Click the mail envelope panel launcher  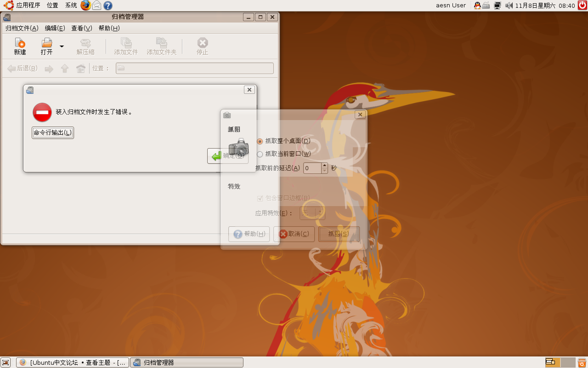point(97,6)
